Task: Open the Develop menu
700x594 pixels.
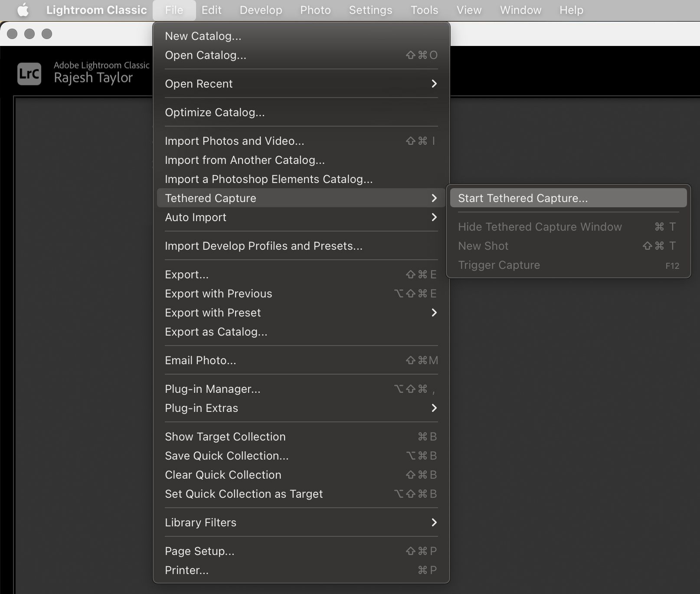Action: coord(260,10)
